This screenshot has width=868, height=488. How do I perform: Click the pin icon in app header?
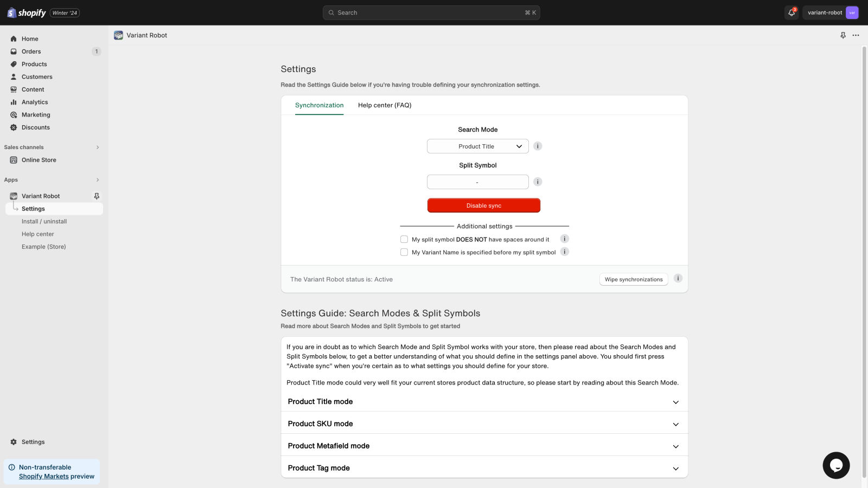pyautogui.click(x=843, y=35)
